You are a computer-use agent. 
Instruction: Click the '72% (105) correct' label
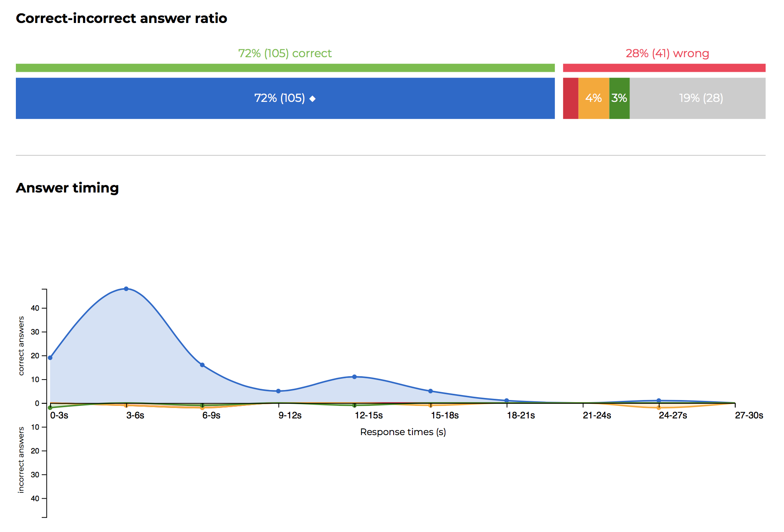coord(285,53)
